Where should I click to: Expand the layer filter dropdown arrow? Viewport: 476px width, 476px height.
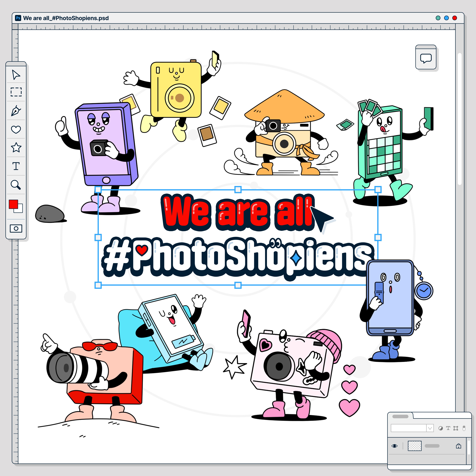click(430, 428)
